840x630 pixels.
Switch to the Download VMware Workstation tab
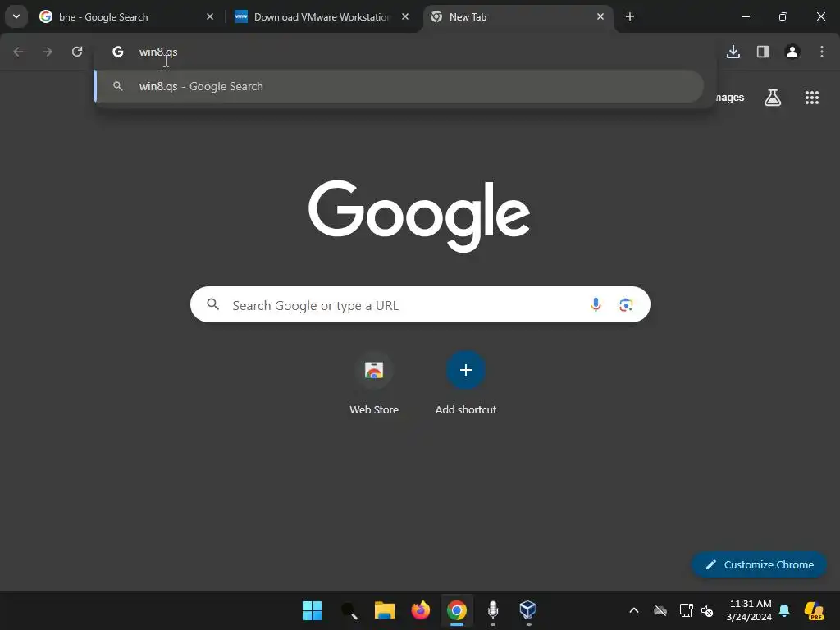(322, 16)
